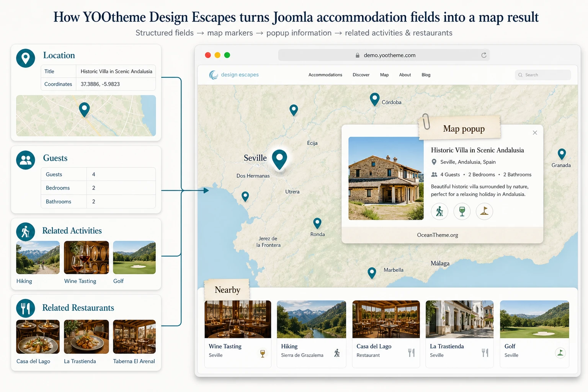Image resolution: width=588 pixels, height=392 pixels.
Task: Click wine glass icon on Wine Tasting card
Action: pyautogui.click(x=263, y=353)
